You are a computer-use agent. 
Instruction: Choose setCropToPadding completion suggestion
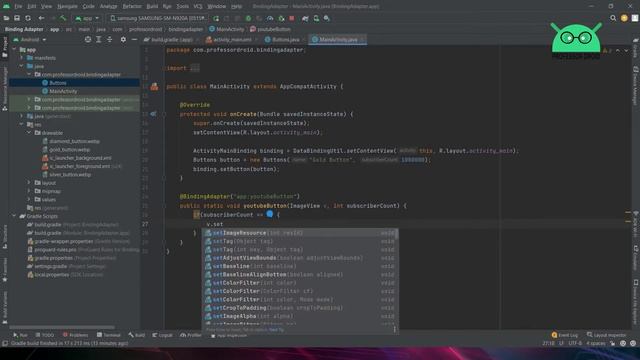[x=300, y=308]
